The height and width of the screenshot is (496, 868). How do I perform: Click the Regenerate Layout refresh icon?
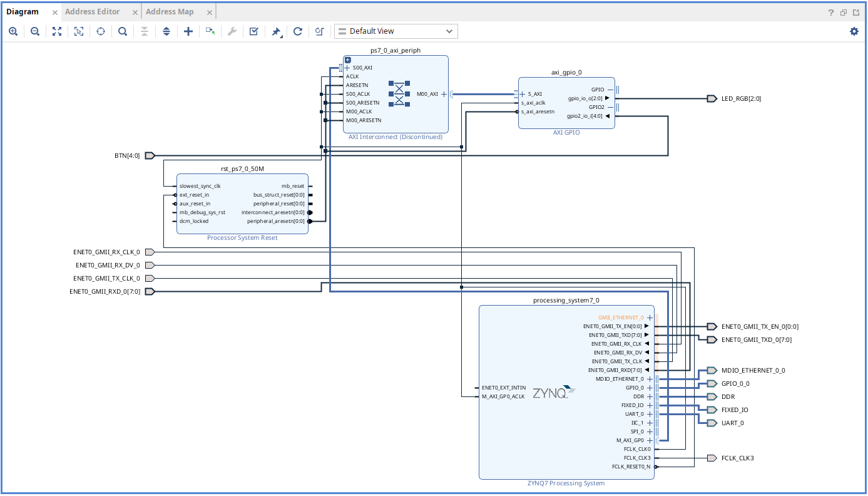click(298, 31)
